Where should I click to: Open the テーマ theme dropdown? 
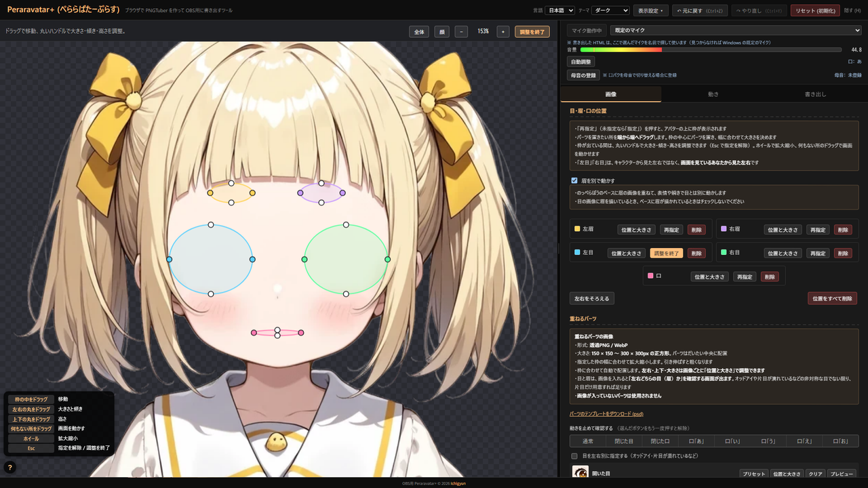(x=610, y=11)
